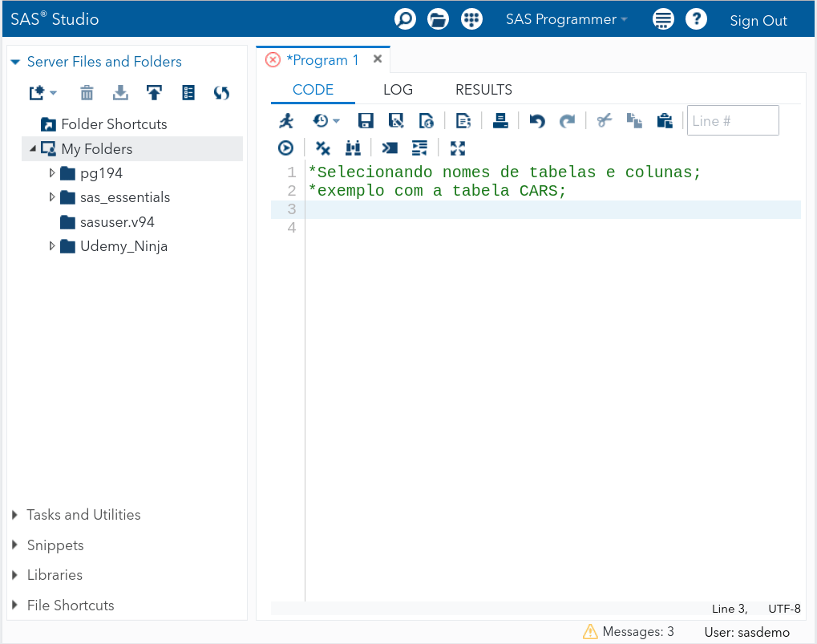
Task: Click the Refresh icon in the folders toolbar
Action: point(221,93)
